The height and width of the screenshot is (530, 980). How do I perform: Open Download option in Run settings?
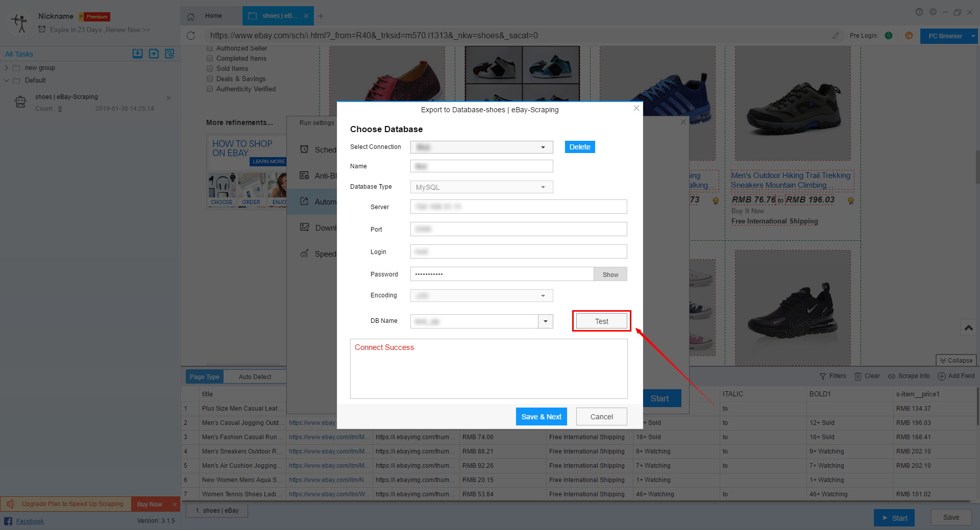click(312, 228)
